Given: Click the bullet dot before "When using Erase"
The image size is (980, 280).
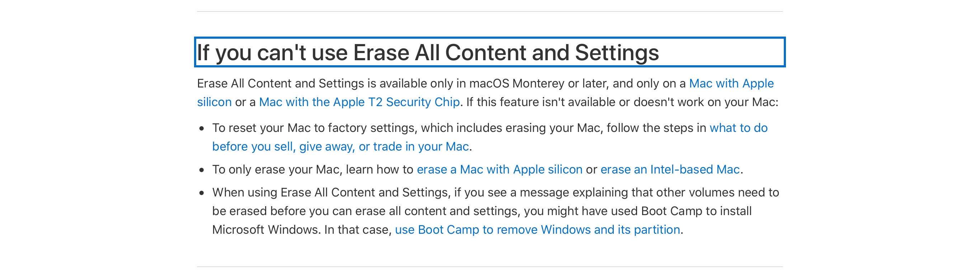Looking at the screenshot, I should [x=202, y=193].
